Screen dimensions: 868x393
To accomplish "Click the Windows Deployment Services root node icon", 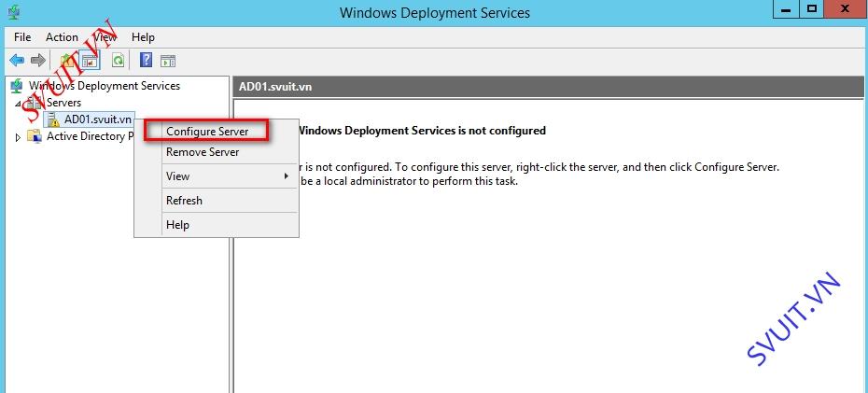I will (17, 86).
